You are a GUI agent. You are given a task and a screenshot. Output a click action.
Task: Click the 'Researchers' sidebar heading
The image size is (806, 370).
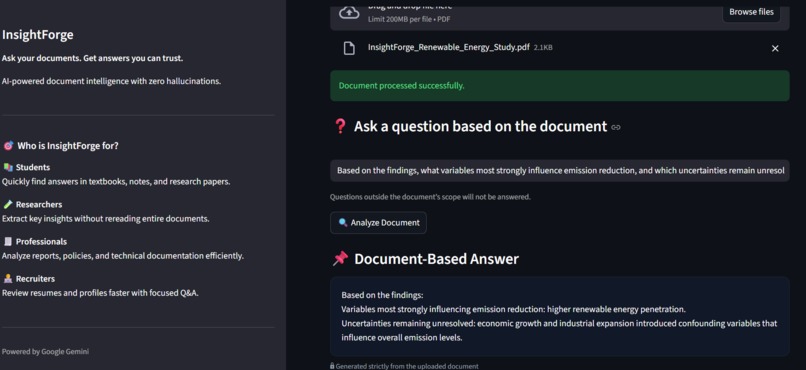(39, 205)
